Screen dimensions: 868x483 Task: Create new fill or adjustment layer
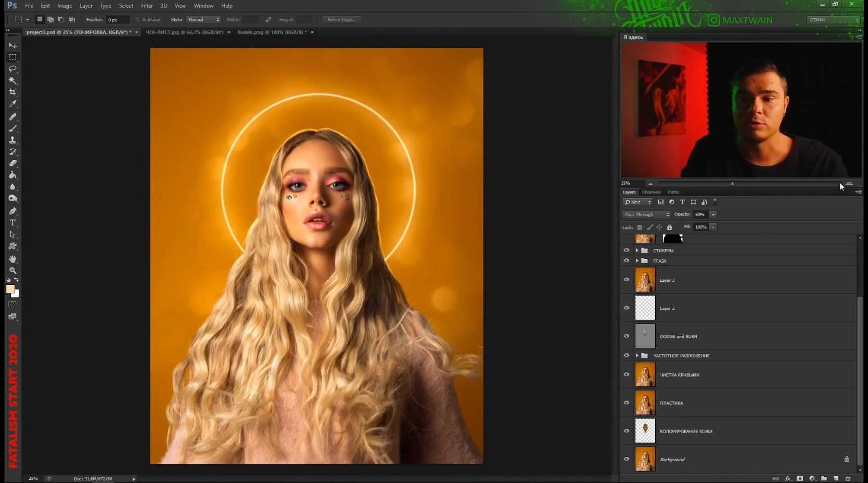coord(812,478)
